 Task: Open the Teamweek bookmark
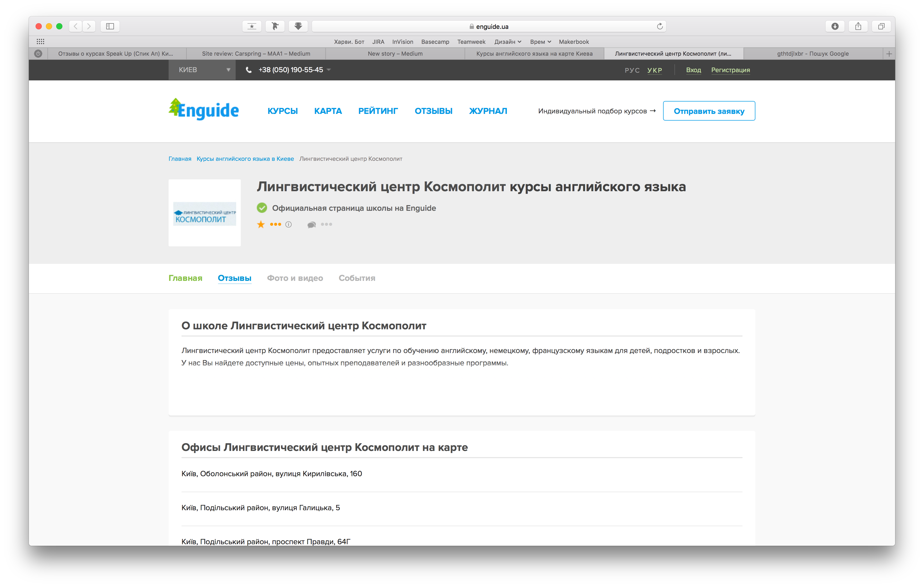tap(471, 42)
